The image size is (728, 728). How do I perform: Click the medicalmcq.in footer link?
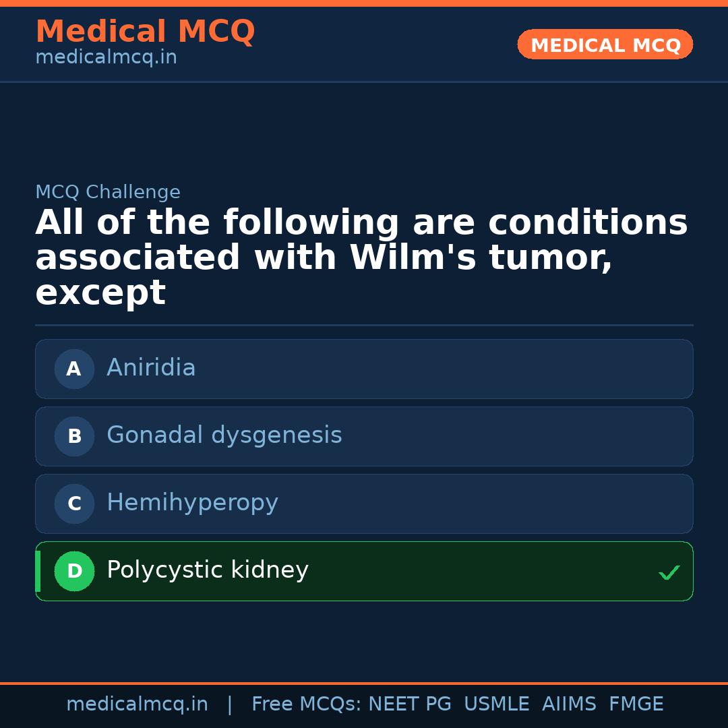138,704
